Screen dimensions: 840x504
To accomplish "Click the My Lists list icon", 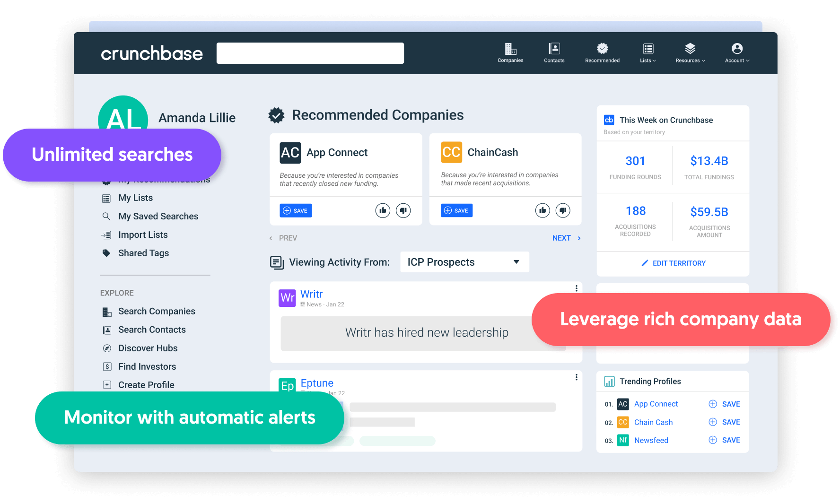I will (x=106, y=199).
